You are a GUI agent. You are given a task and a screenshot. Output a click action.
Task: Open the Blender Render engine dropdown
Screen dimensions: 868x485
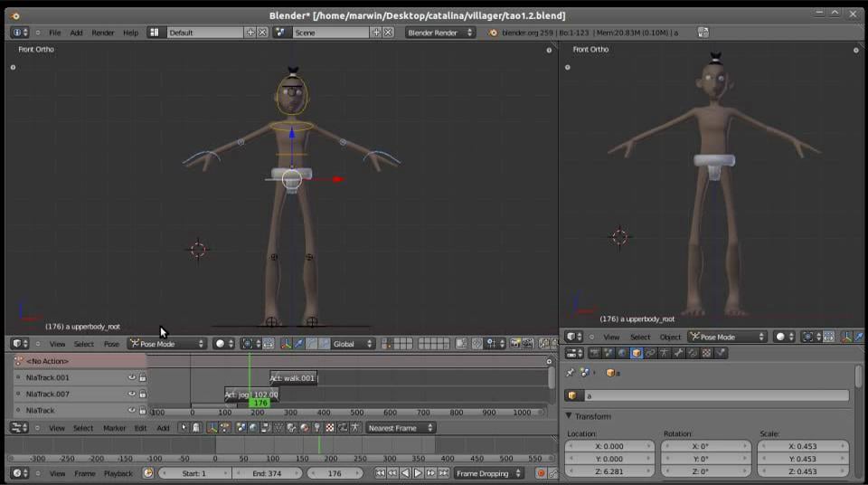tap(440, 33)
